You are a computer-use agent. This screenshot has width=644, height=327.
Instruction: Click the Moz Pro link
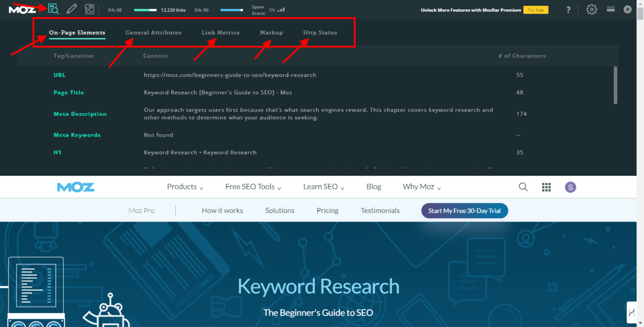pos(142,211)
